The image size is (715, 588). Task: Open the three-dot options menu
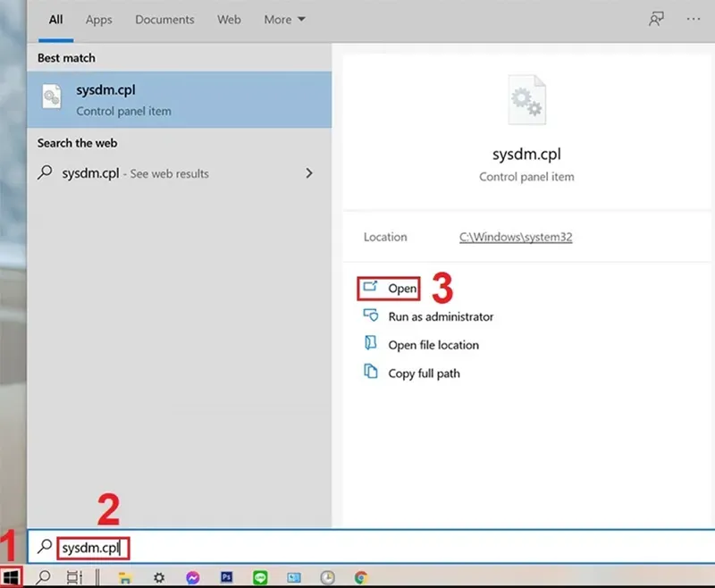click(x=693, y=19)
